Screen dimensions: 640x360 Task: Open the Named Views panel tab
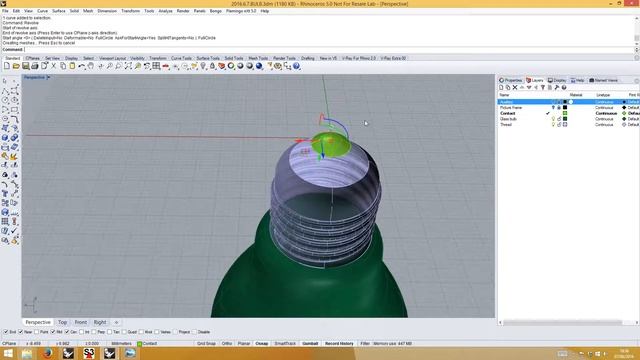603,80
